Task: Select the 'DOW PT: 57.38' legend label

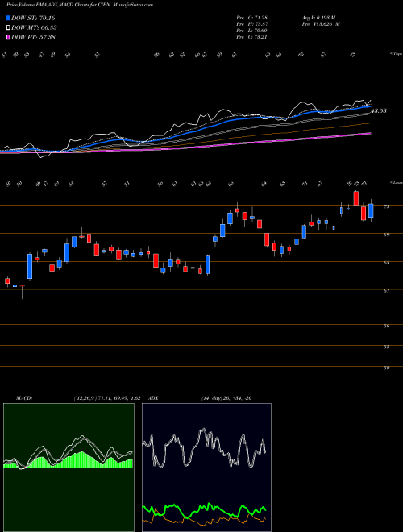Action: point(33,37)
